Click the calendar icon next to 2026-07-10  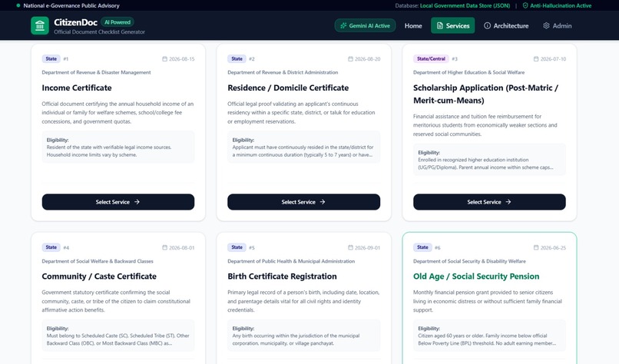[536, 59]
